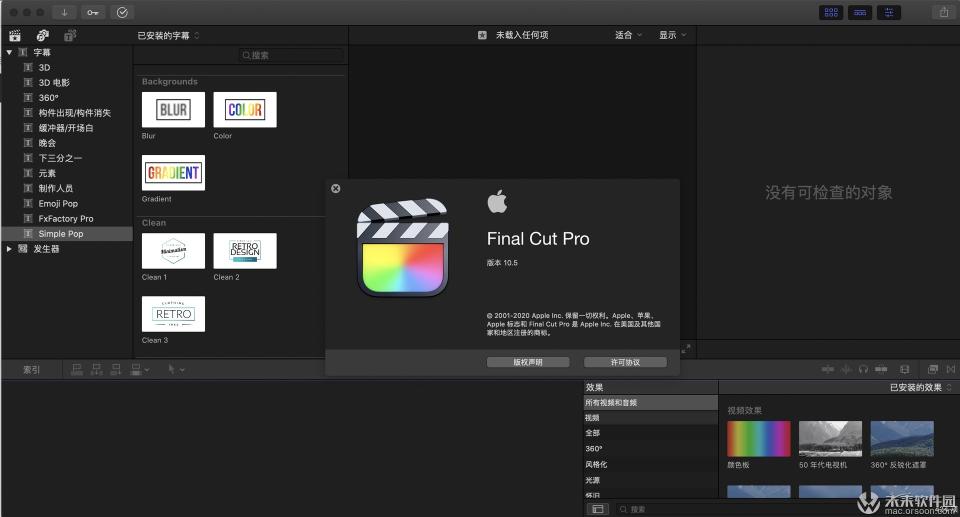Show the Photos and Audio sidebar icon

(42, 36)
